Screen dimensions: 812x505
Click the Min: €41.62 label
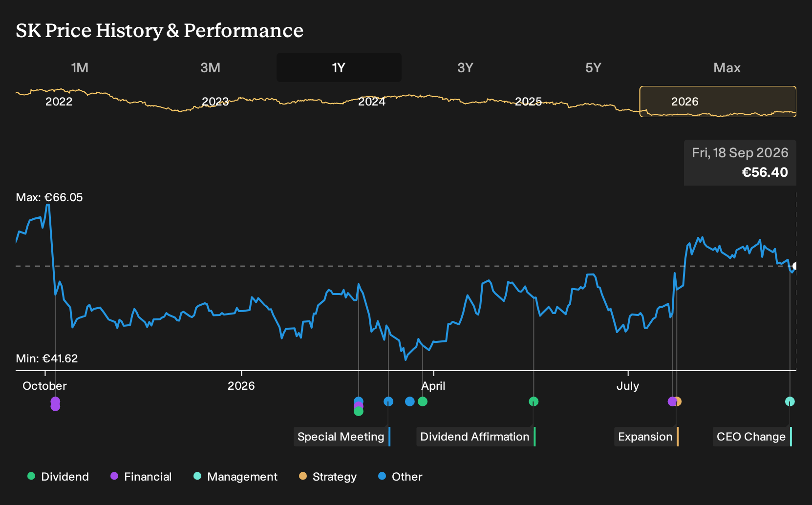(47, 358)
